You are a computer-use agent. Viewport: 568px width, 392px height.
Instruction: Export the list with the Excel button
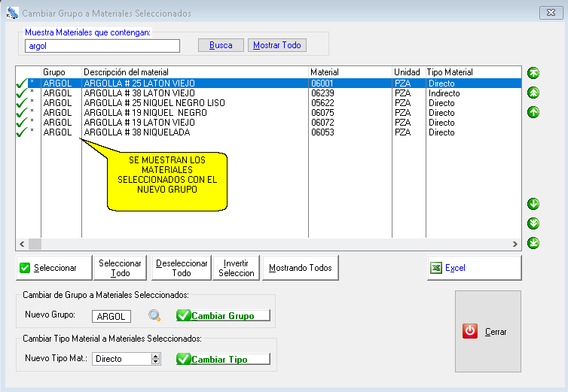point(474,268)
